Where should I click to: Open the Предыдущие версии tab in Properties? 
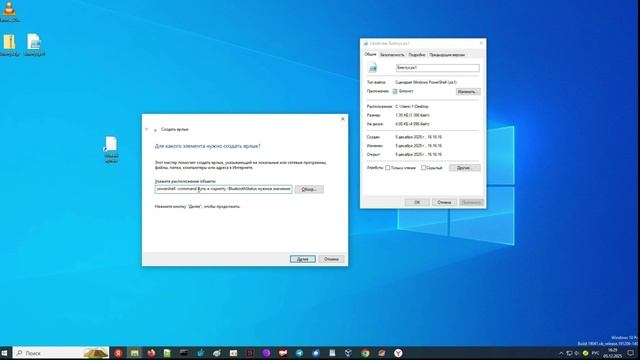[x=447, y=55]
